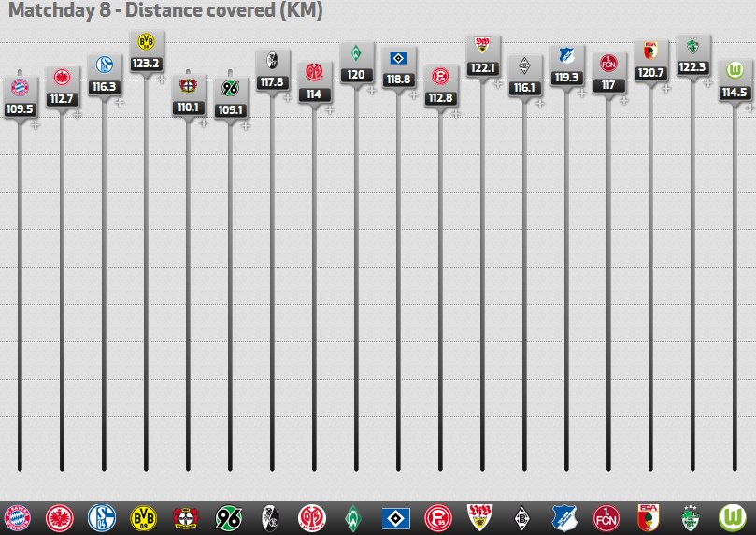Select the Hamburger SV logo in bottom bar
Image resolution: width=756 pixels, height=535 pixels.
pos(396,518)
